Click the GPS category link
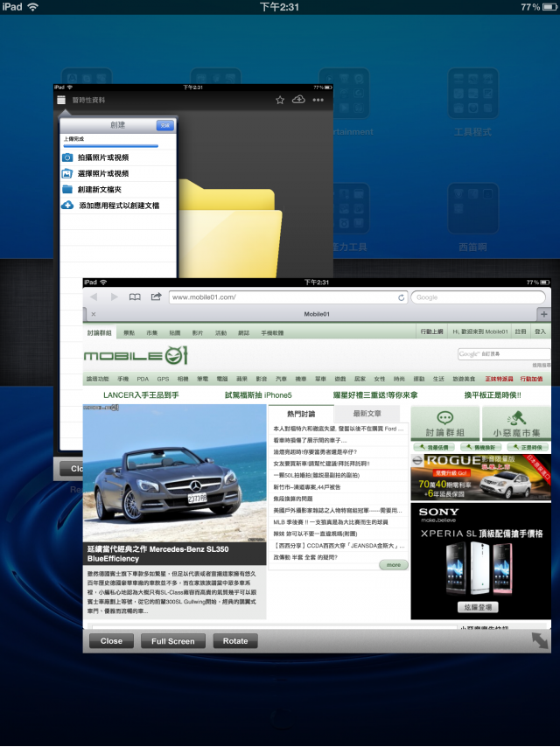560x747 pixels. [x=163, y=379]
